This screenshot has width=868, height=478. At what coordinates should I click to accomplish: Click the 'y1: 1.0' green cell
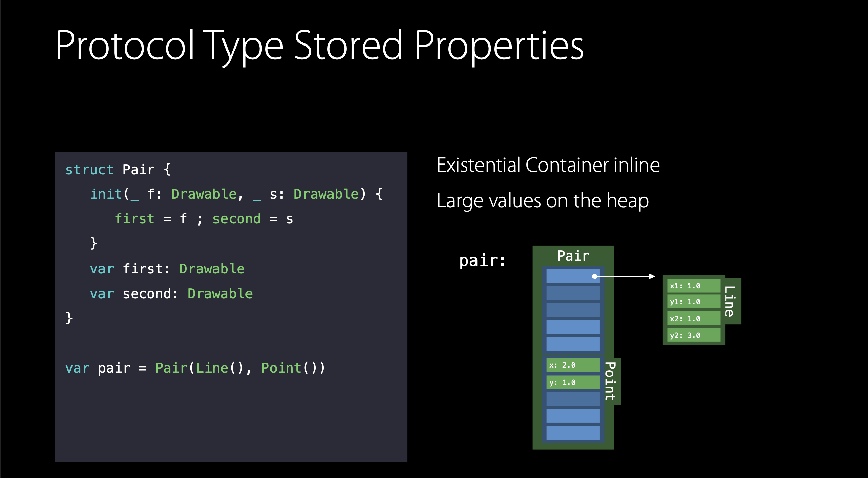pos(693,302)
